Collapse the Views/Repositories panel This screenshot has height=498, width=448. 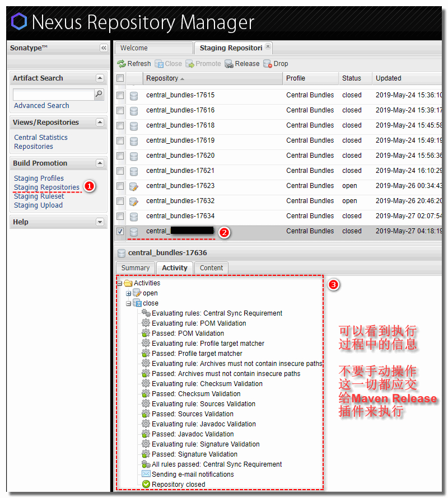coord(100,123)
